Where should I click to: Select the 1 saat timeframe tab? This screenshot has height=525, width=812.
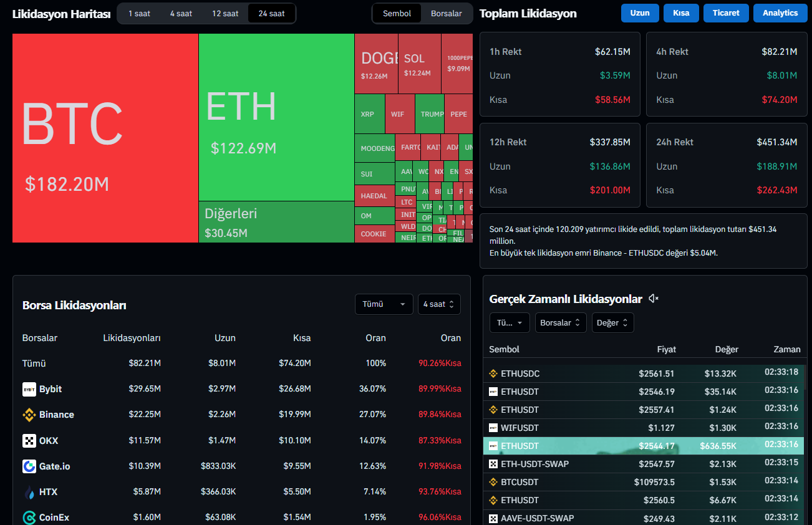click(139, 13)
